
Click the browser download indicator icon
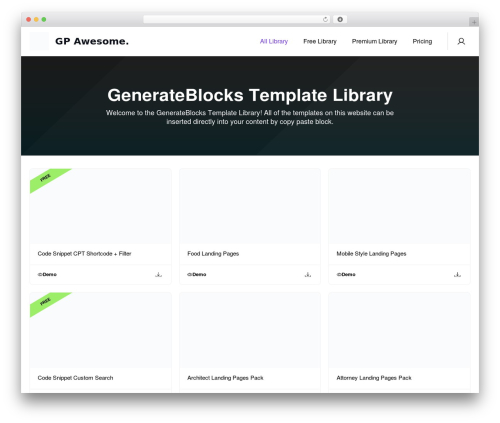coord(340,19)
